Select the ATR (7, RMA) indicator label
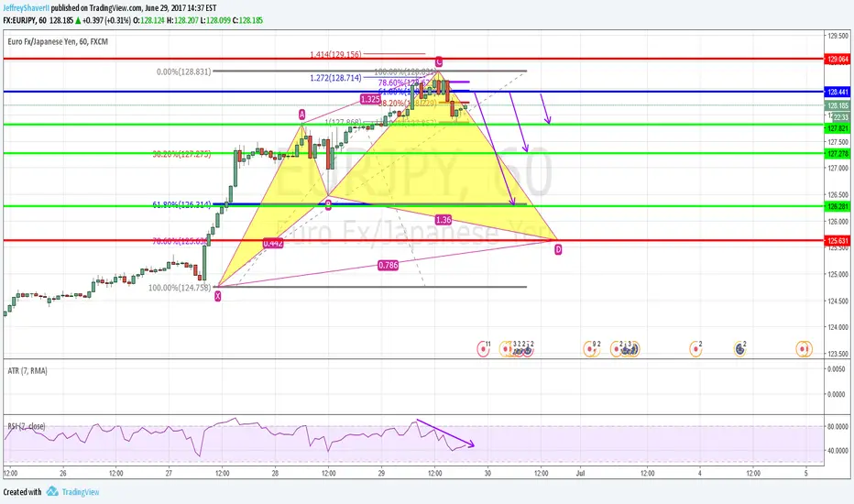 click(27, 370)
